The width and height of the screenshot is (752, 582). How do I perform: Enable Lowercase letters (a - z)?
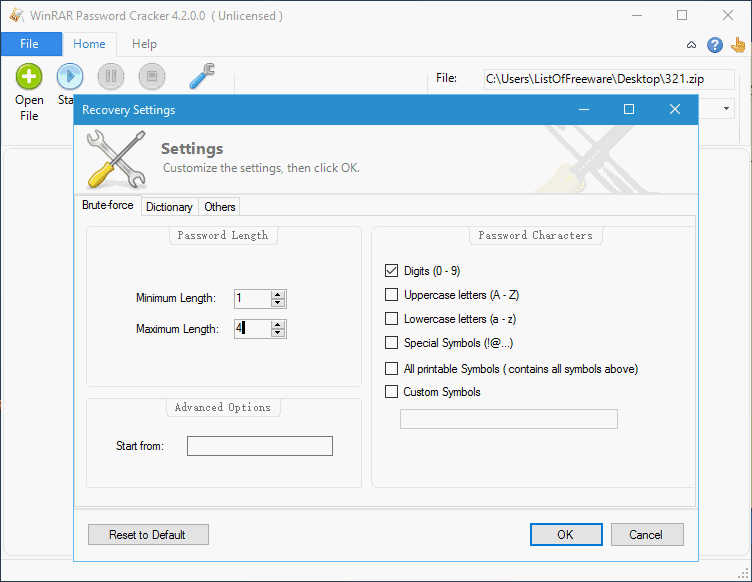pos(391,318)
